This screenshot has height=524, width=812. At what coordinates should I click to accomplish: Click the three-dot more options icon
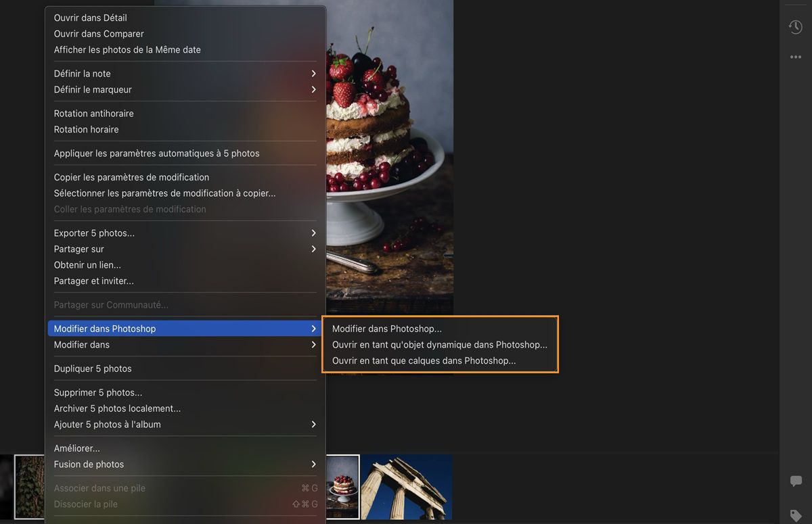pyautogui.click(x=796, y=57)
